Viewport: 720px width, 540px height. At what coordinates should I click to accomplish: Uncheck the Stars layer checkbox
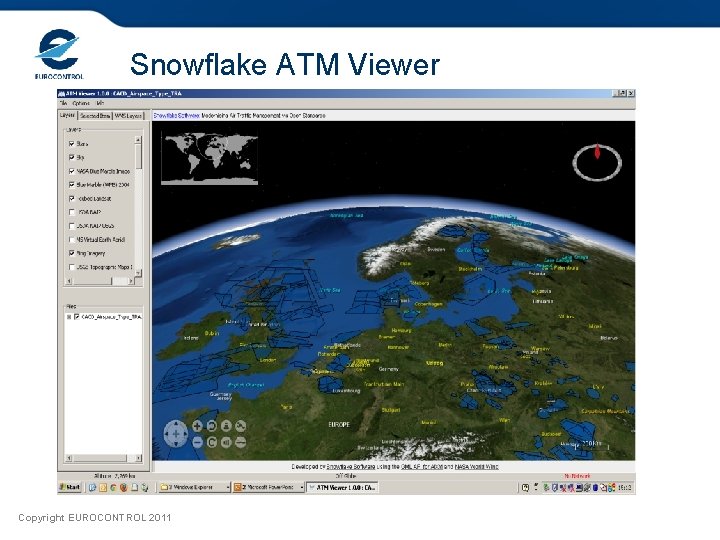pyautogui.click(x=72, y=144)
